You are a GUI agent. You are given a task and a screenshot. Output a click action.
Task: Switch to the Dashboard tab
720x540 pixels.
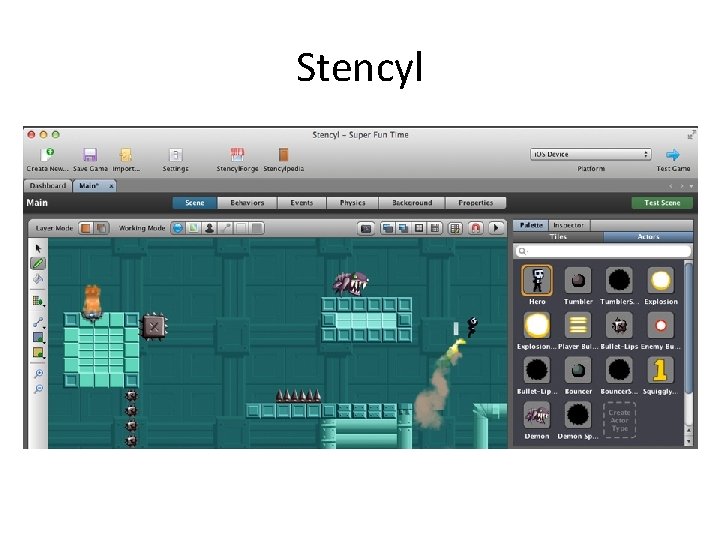click(x=48, y=186)
